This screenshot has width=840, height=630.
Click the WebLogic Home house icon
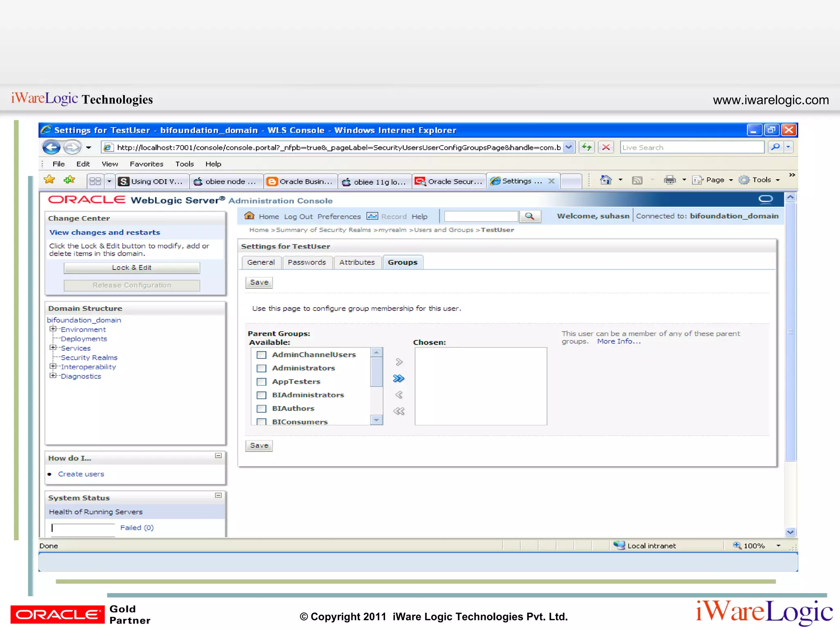pyautogui.click(x=249, y=216)
